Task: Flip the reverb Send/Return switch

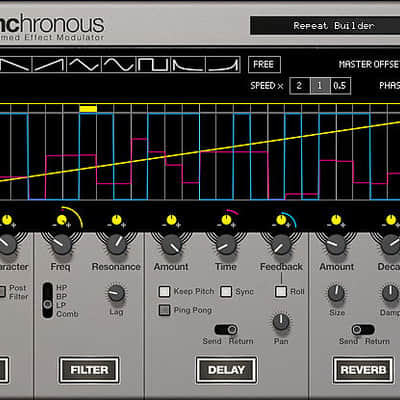Action: pyautogui.click(x=363, y=330)
